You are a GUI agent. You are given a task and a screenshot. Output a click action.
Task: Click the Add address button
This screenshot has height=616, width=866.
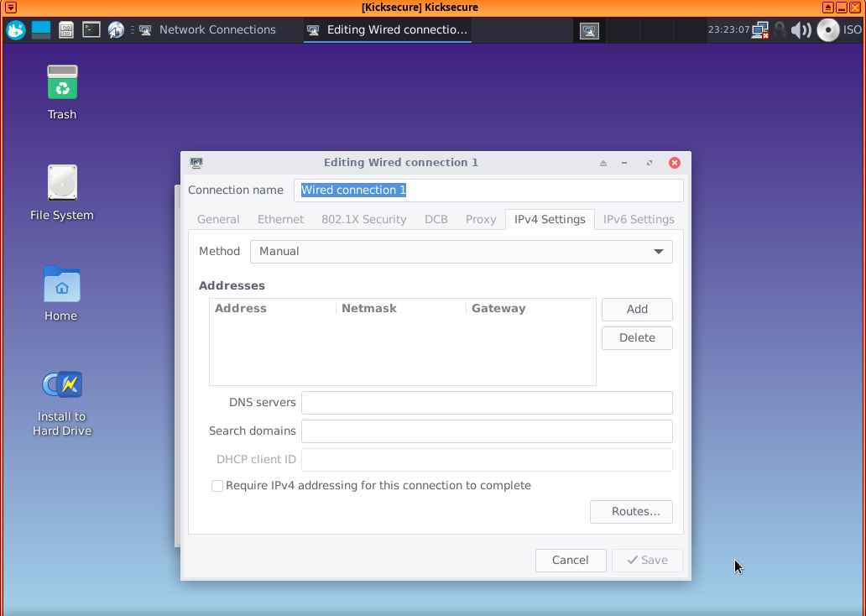[637, 310]
